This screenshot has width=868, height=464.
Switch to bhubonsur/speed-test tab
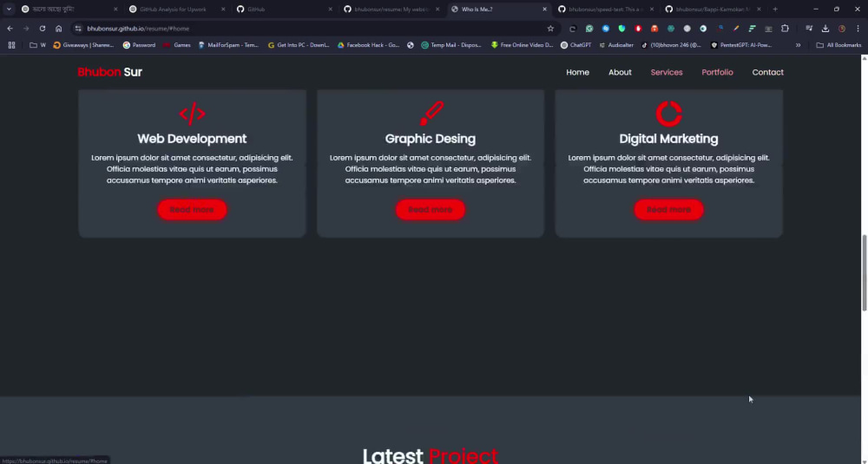(603, 9)
